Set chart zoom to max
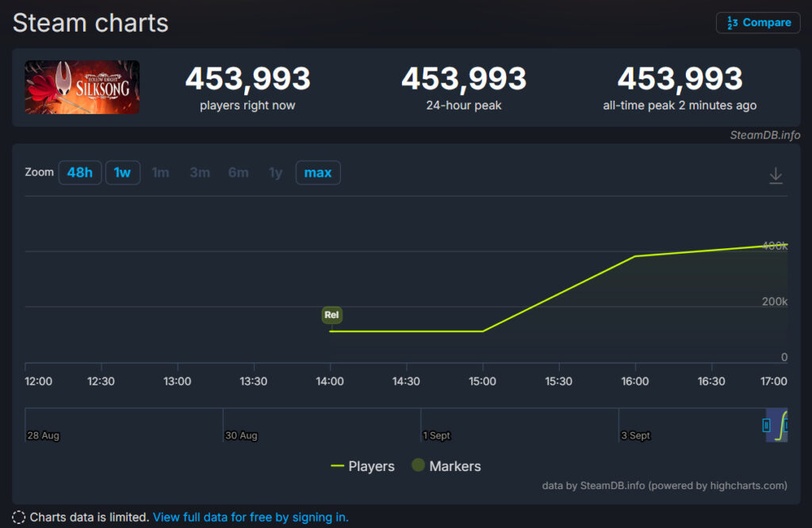Viewport: 812px width, 528px height. pos(317,173)
